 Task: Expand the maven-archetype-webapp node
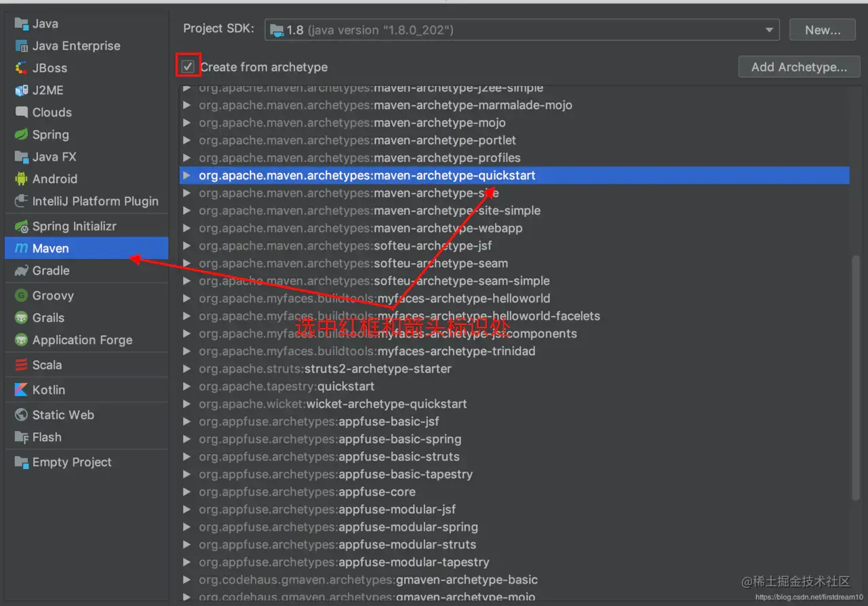(186, 228)
